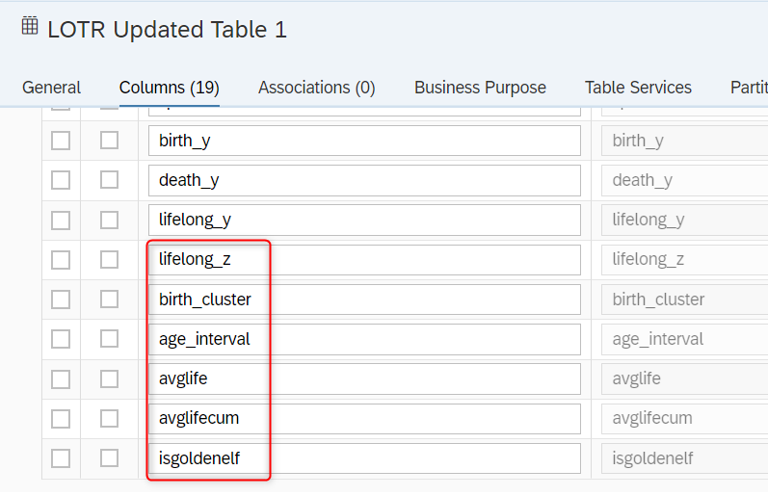Select the age_interval name field
This screenshot has height=492, width=773.
[x=364, y=339]
